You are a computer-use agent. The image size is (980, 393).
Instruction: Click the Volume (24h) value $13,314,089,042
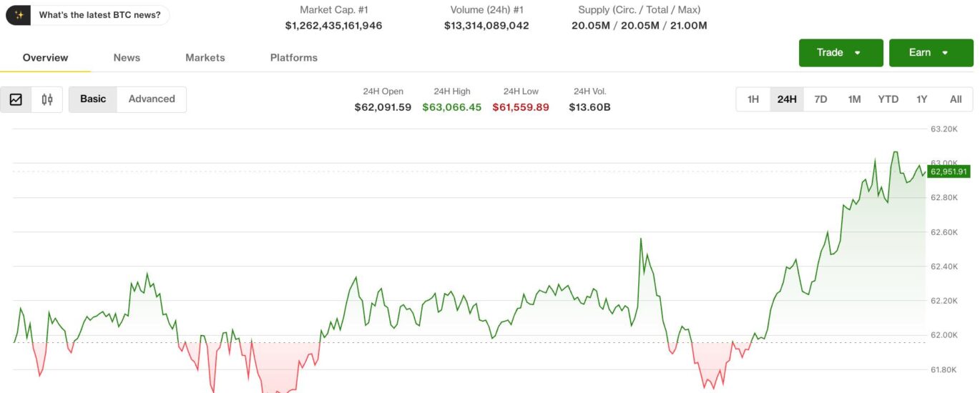tap(486, 26)
